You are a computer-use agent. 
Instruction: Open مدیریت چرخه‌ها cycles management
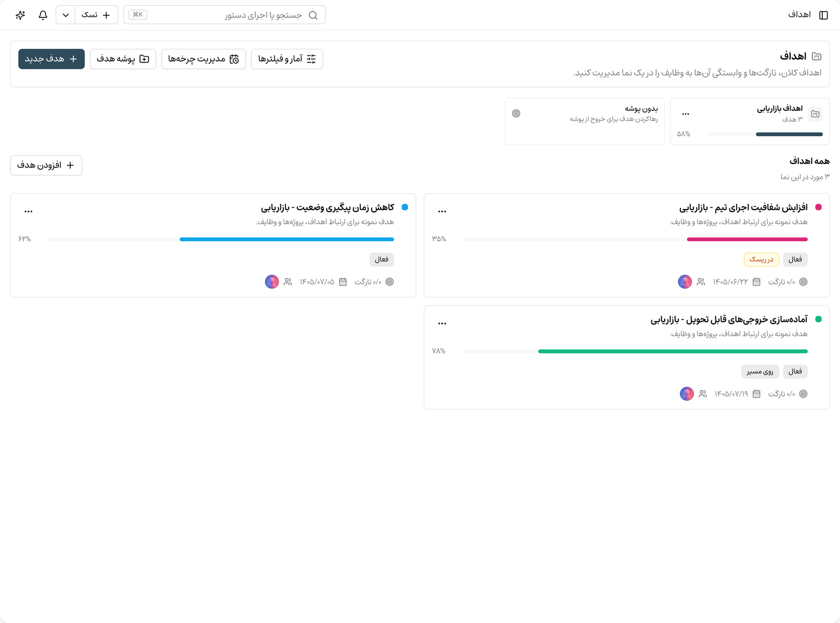click(204, 59)
